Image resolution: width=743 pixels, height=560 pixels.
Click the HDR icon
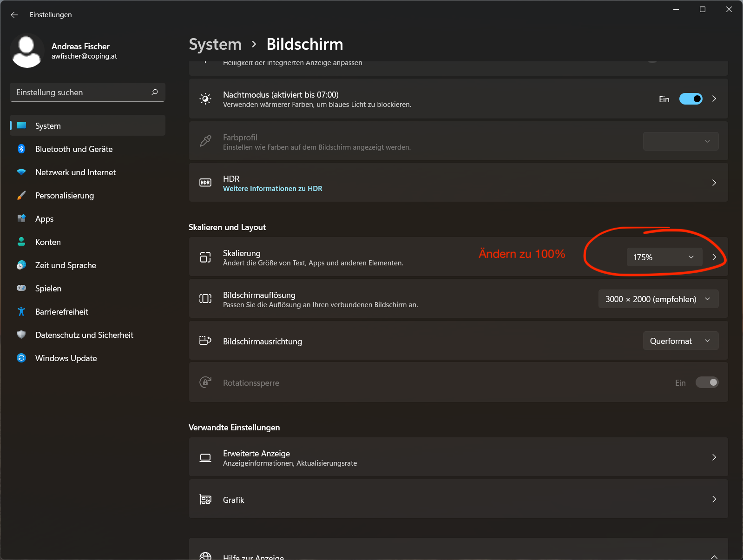[205, 183]
